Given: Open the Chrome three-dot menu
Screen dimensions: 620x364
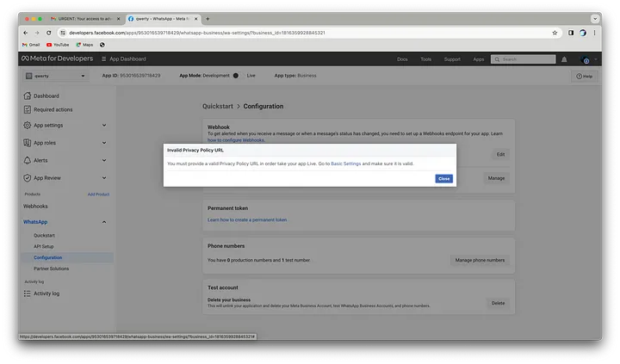Looking at the screenshot, I should pyautogui.click(x=594, y=33).
